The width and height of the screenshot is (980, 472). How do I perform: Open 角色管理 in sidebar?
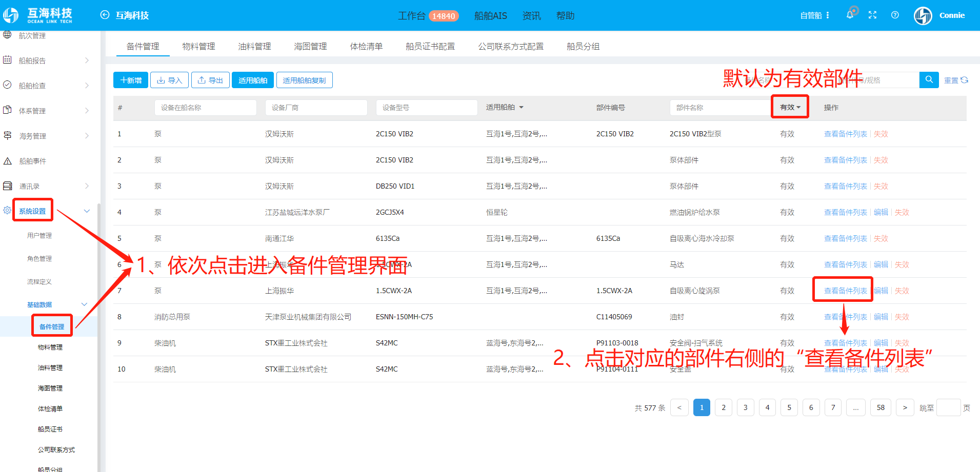(39, 258)
